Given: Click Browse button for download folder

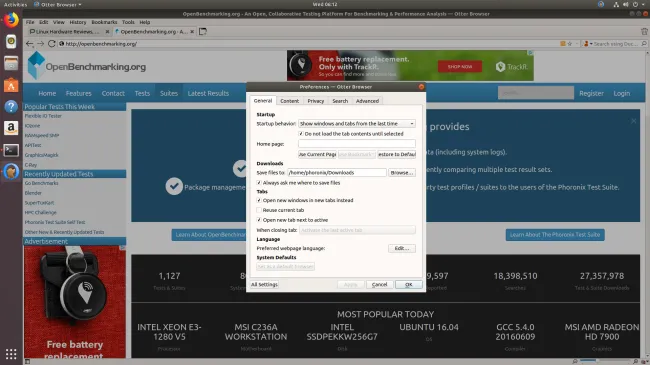Looking at the screenshot, I should click(402, 173).
